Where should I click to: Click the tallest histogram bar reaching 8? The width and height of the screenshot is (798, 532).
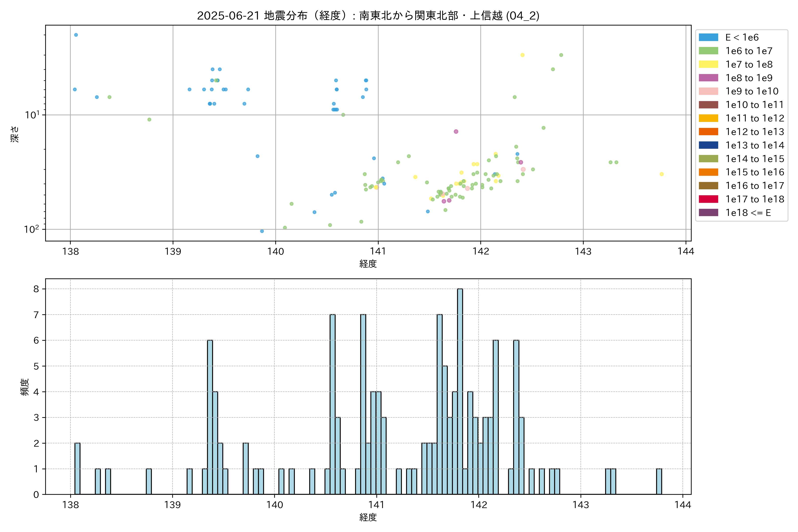click(x=460, y=391)
